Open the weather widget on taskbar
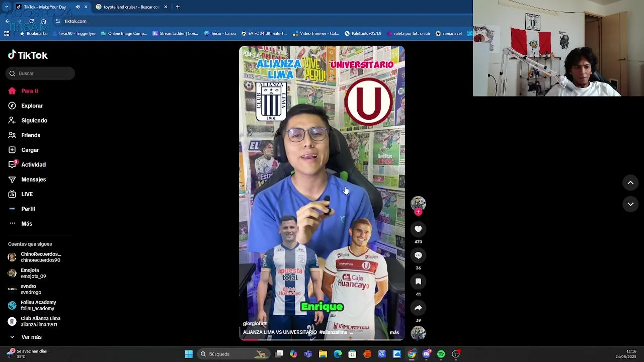The image size is (644, 362). [x=28, y=354]
